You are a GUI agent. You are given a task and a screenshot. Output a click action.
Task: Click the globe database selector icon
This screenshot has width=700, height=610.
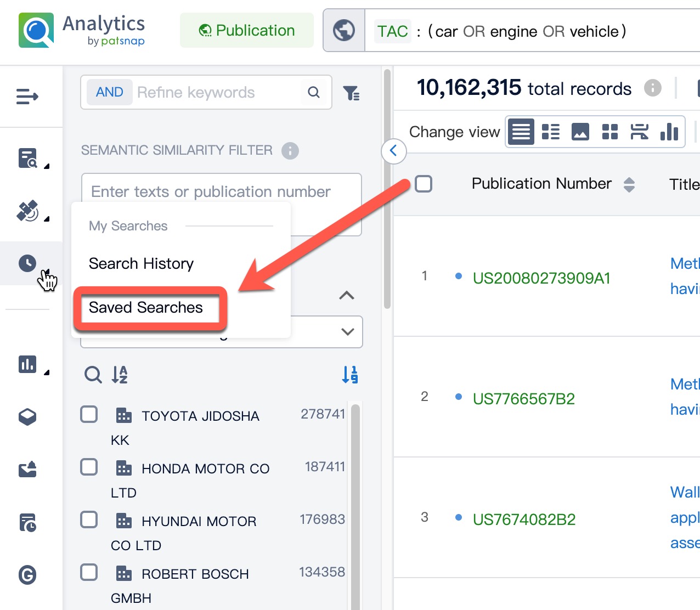coord(344,31)
